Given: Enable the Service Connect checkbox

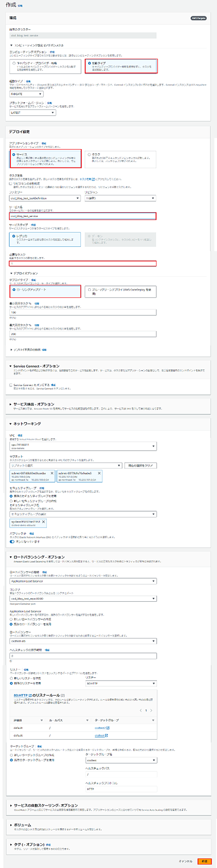Looking at the screenshot, I should pyautogui.click(x=11, y=384).
